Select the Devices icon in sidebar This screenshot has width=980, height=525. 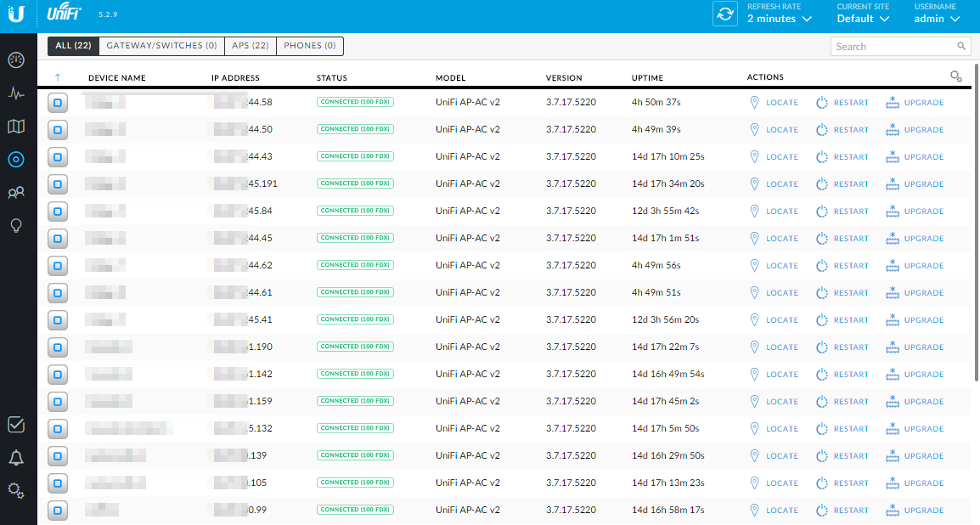[16, 159]
